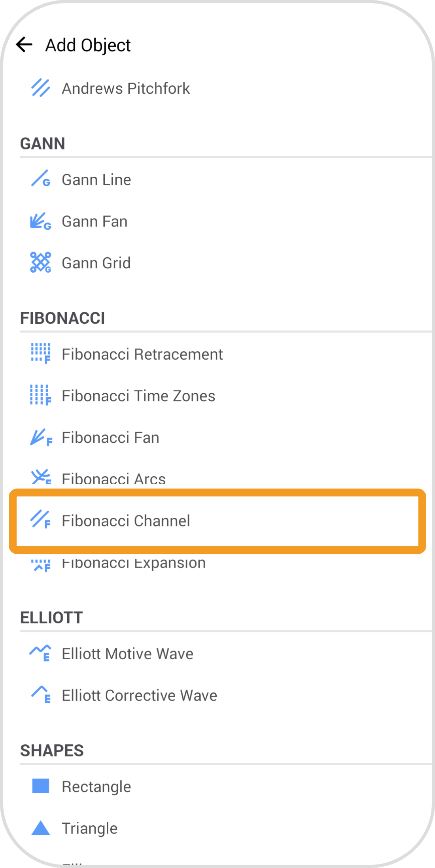Select the Andrews Pitchfork icon
This screenshot has height=868, width=435.
[40, 88]
